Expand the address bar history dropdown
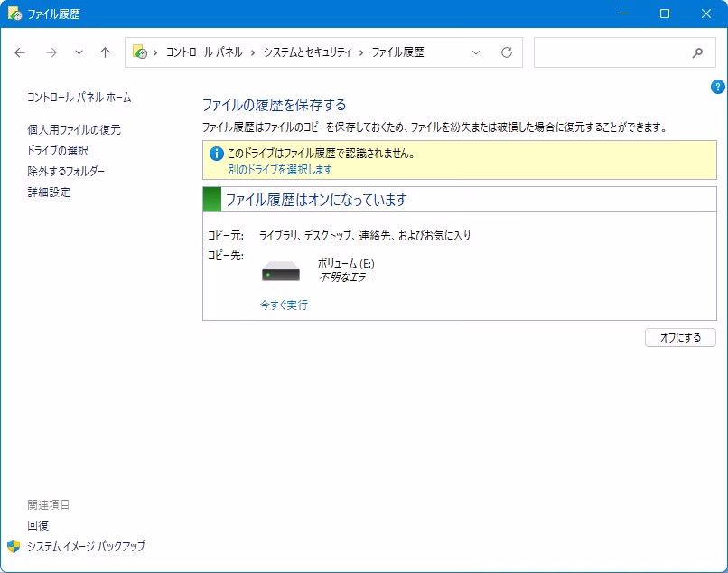 [477, 52]
